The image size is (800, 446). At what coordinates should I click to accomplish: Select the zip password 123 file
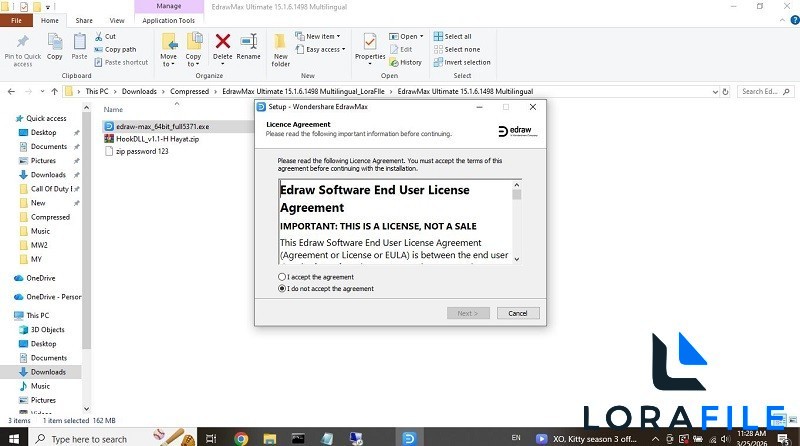pos(142,152)
